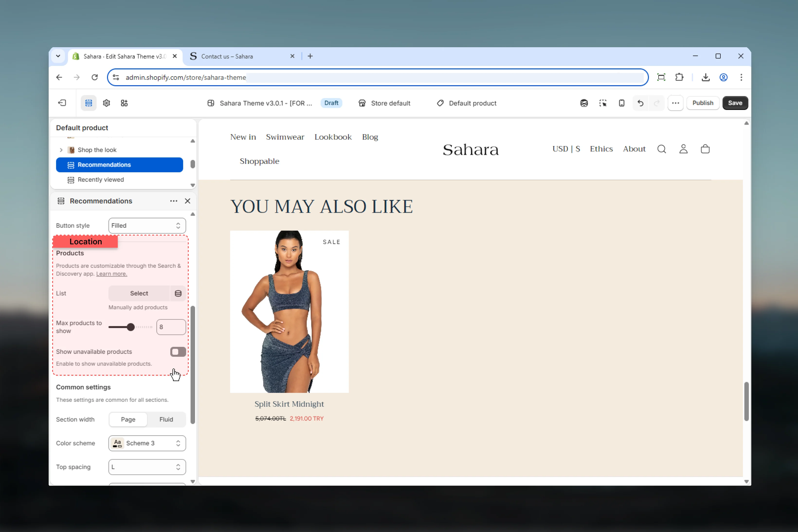Follow the Learn more link
The width and height of the screenshot is (798, 532).
[x=112, y=274]
